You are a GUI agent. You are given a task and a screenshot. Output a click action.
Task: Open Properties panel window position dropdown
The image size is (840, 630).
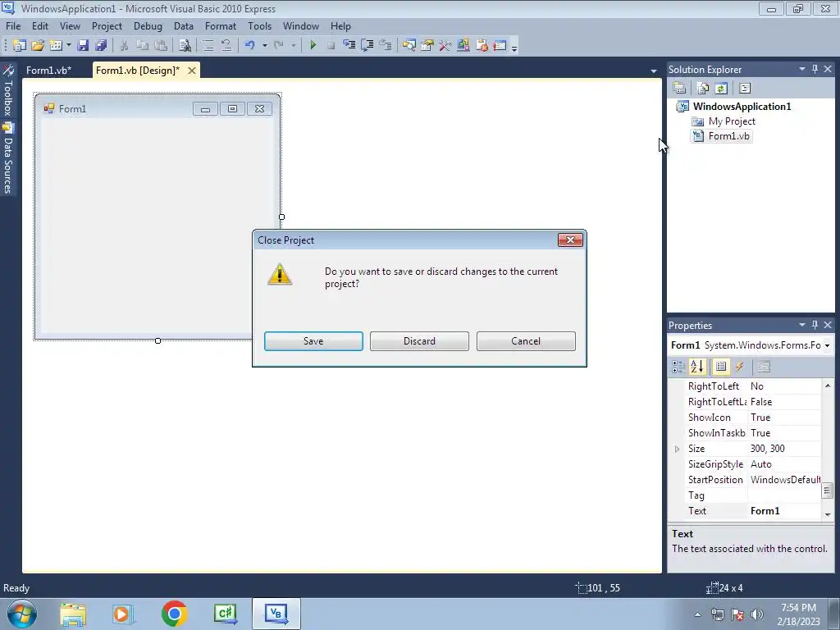point(802,325)
